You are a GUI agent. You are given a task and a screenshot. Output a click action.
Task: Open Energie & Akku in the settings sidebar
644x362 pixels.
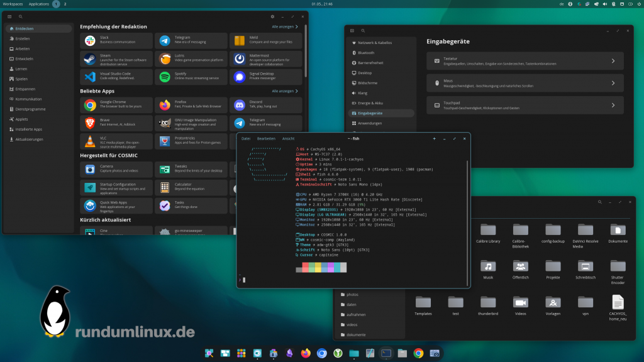click(x=381, y=103)
